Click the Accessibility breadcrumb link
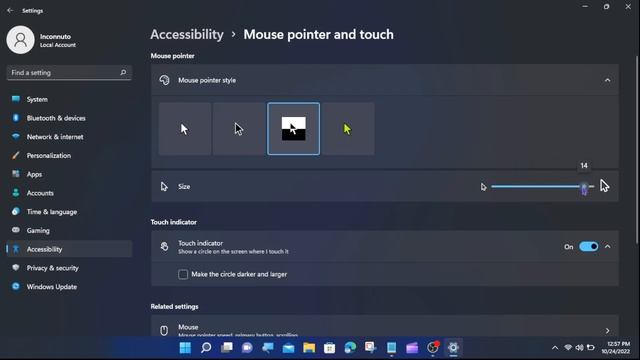The width and height of the screenshot is (640, 360). pos(187,35)
